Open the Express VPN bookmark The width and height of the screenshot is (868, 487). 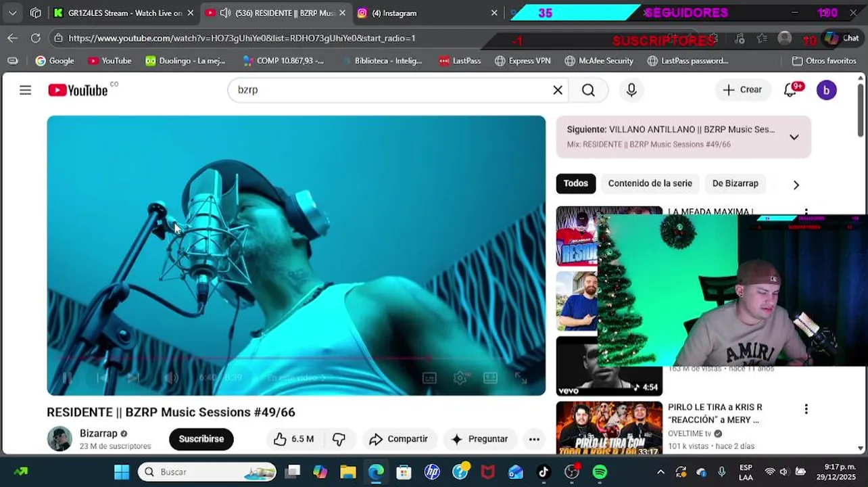coord(523,61)
